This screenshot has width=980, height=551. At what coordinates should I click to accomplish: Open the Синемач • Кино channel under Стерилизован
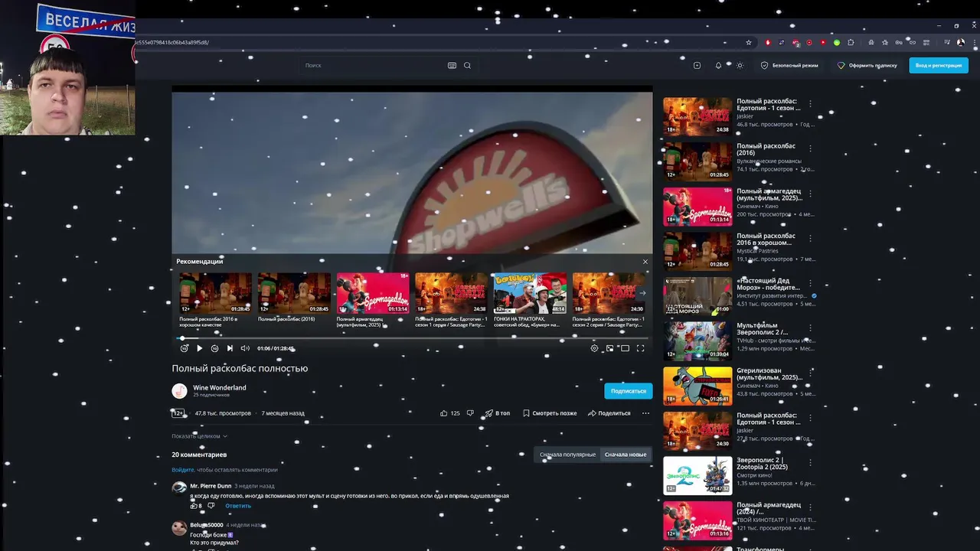point(757,386)
